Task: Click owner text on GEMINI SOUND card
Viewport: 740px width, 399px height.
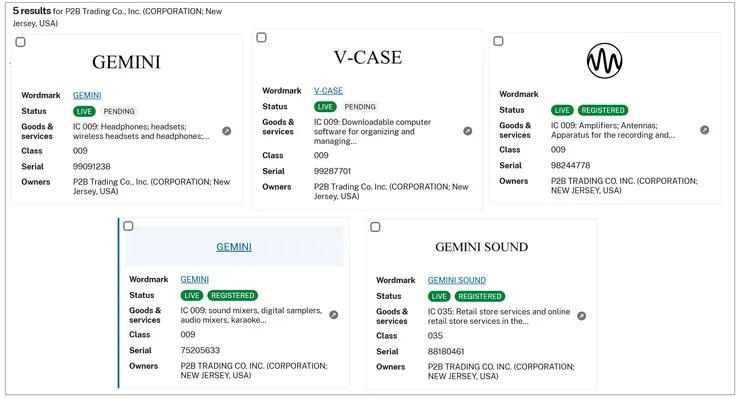Action: click(x=501, y=372)
